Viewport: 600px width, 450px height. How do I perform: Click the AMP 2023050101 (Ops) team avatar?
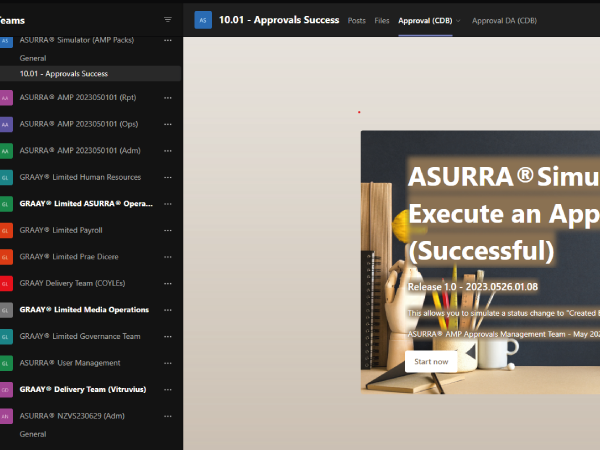5,124
